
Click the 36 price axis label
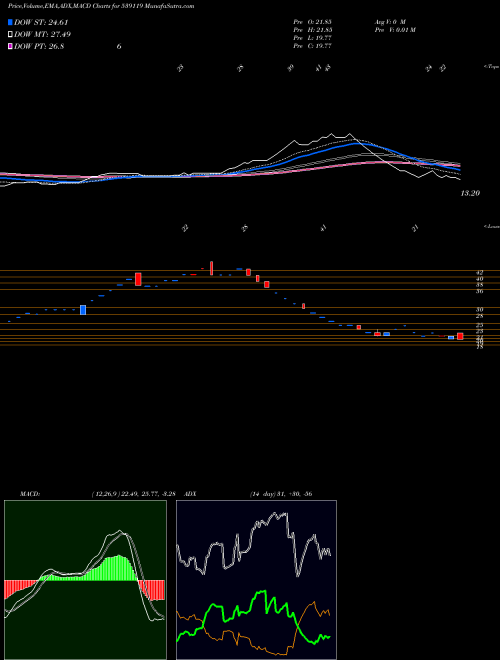click(x=480, y=291)
